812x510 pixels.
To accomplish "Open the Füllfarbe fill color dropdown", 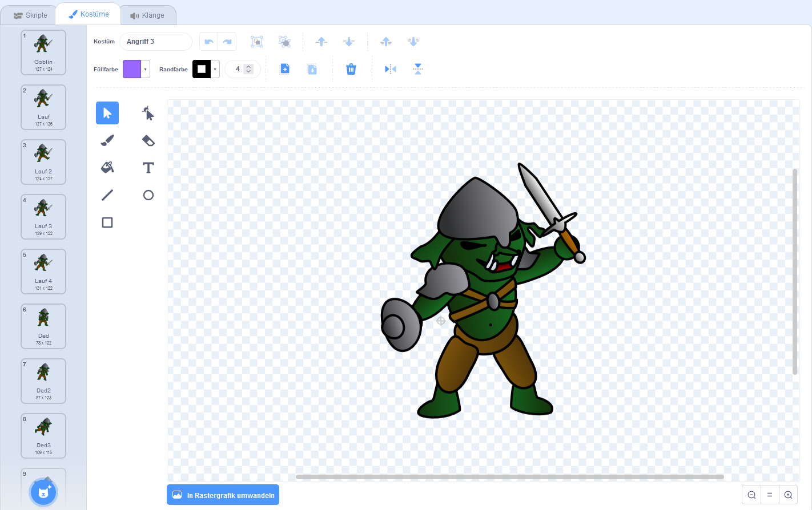I will coord(146,69).
